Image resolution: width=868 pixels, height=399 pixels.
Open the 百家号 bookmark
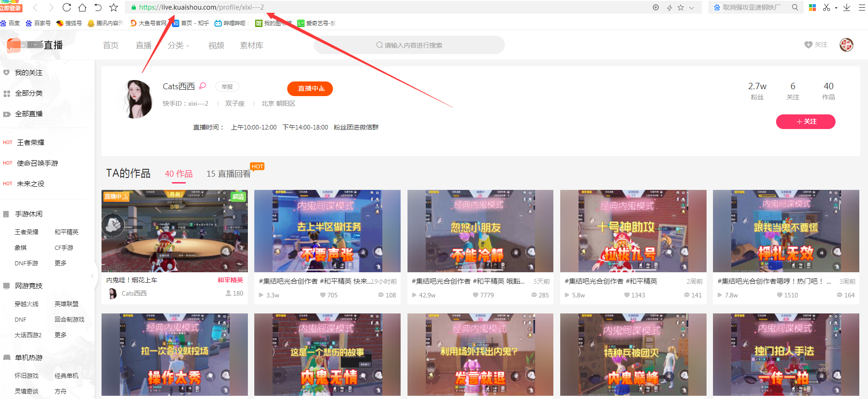pyautogui.click(x=38, y=23)
